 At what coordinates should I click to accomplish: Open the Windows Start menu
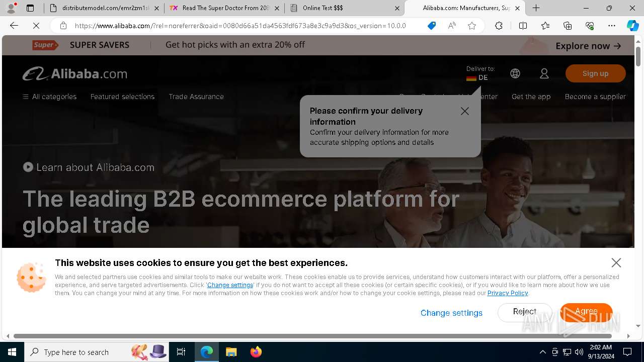pyautogui.click(x=12, y=352)
